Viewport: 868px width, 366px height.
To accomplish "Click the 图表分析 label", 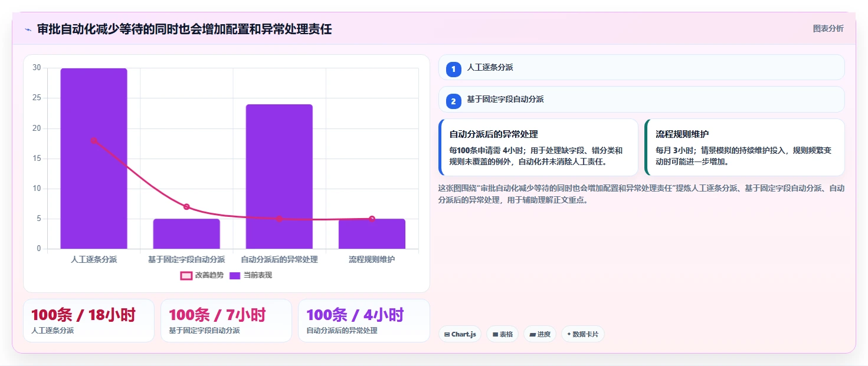I will click(828, 28).
